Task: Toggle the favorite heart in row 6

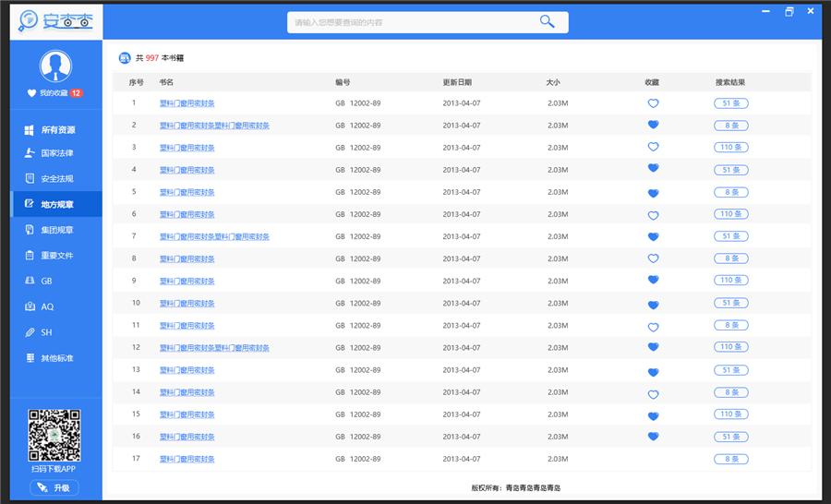Action: click(653, 215)
